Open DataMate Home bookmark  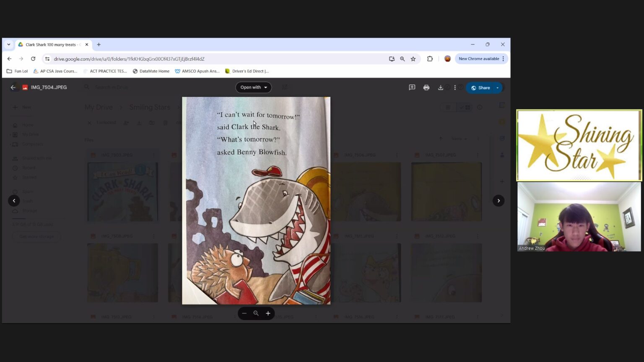151,71
